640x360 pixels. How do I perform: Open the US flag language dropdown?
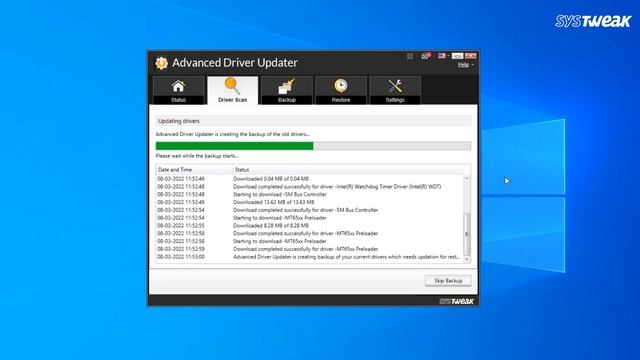(443, 56)
